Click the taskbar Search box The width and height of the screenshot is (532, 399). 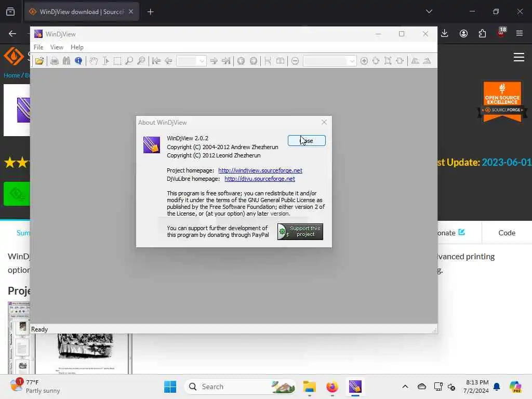(240, 387)
